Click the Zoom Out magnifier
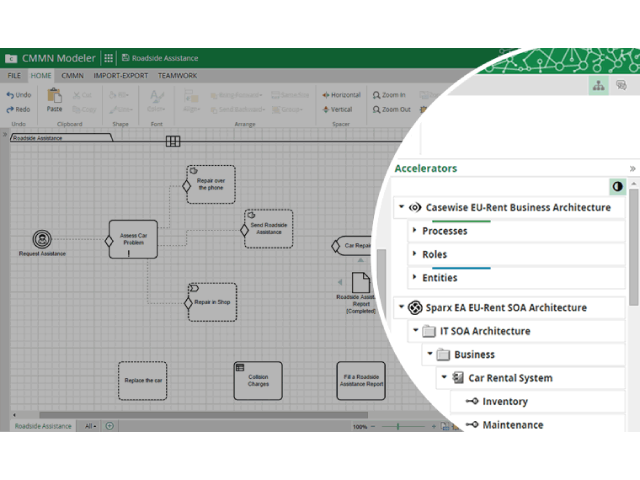The width and height of the screenshot is (640, 480). point(391,109)
